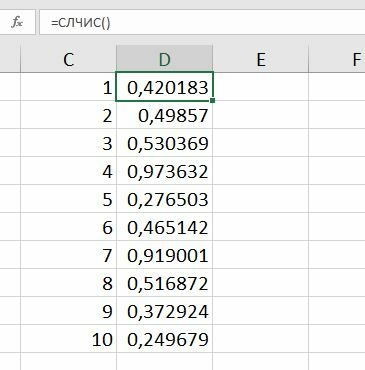Image resolution: width=365 pixels, height=370 pixels.
Task: Select cell with value 0,420183
Action: coord(165,86)
